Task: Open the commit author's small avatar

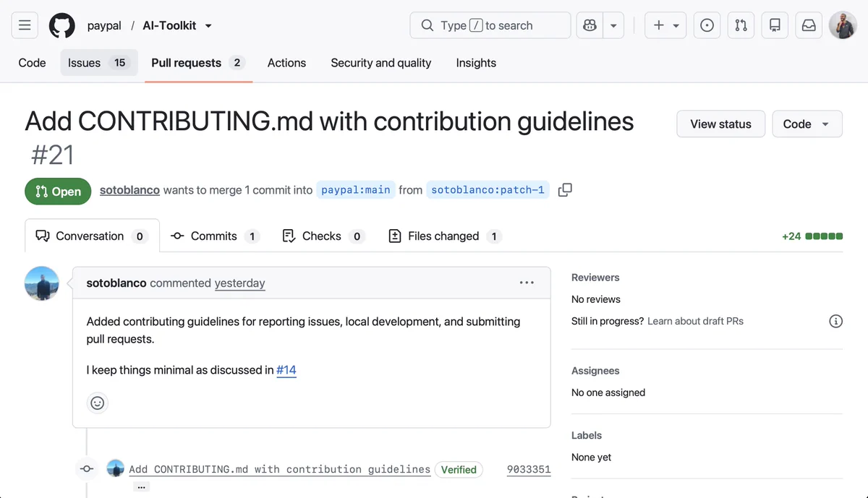Action: pyautogui.click(x=115, y=468)
